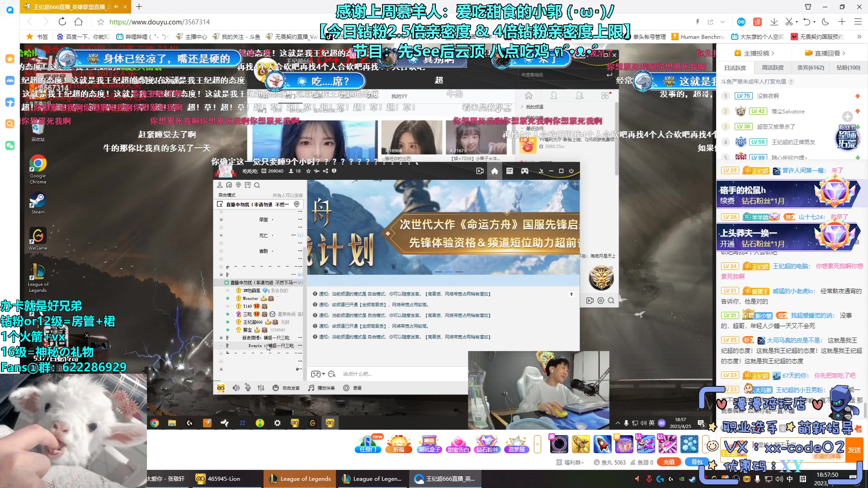Bookmark page with address bar star

point(101,22)
